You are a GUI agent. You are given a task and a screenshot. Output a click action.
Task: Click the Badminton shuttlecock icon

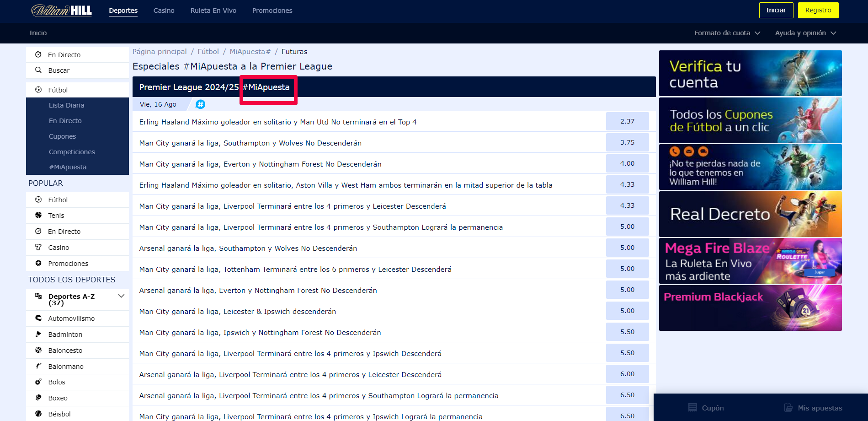(x=38, y=334)
